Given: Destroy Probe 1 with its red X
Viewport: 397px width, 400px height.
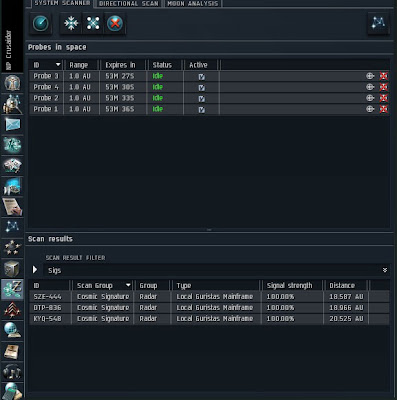Looking at the screenshot, I should click(x=384, y=109).
